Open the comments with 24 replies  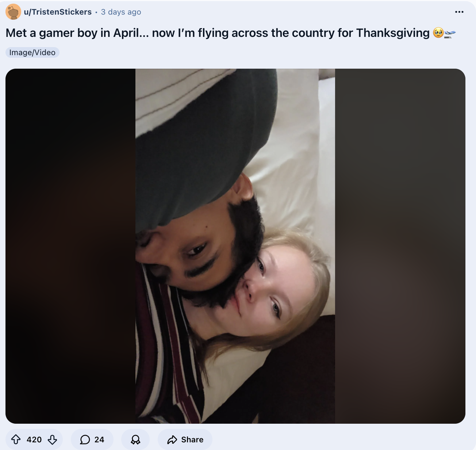tap(92, 439)
